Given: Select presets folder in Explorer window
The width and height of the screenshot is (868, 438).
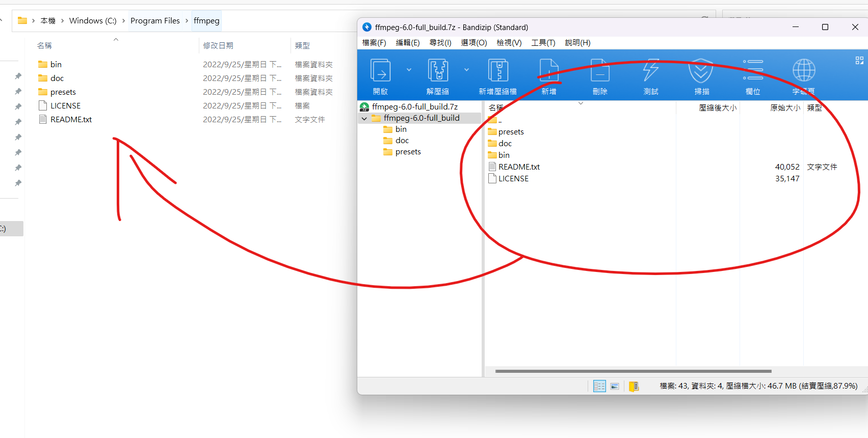Looking at the screenshot, I should point(63,92).
